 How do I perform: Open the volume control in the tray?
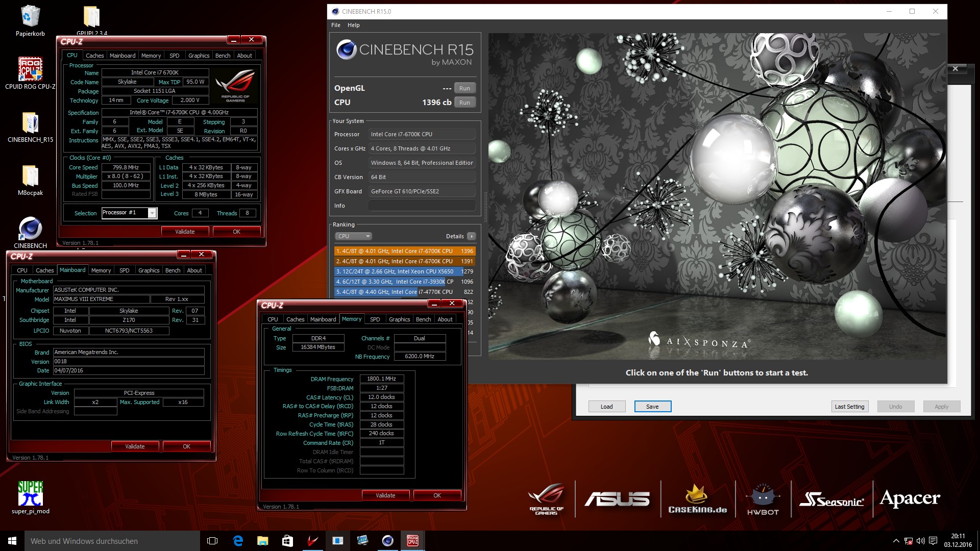pyautogui.click(x=920, y=541)
